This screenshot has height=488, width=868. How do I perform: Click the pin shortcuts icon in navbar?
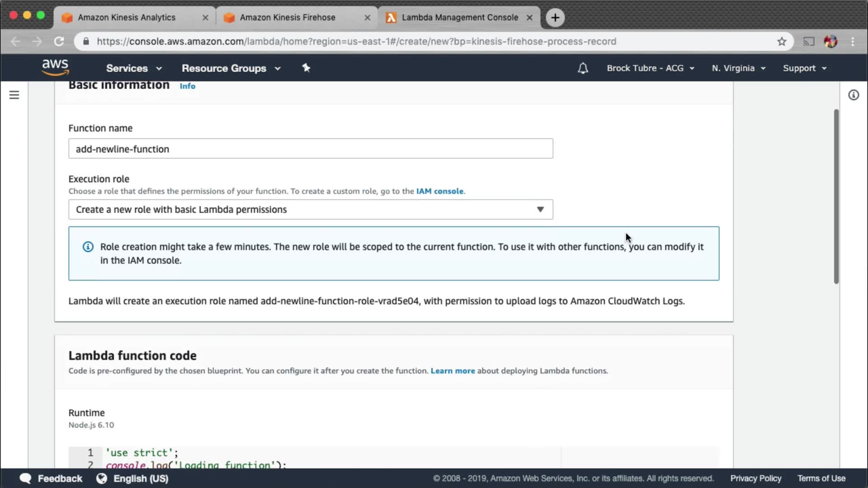click(x=306, y=68)
